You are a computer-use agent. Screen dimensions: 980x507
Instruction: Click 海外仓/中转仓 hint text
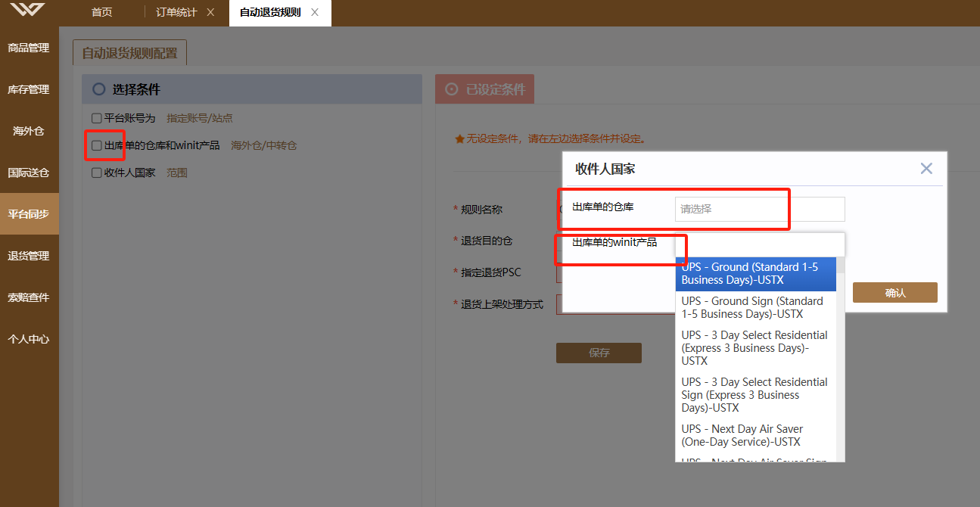[263, 145]
